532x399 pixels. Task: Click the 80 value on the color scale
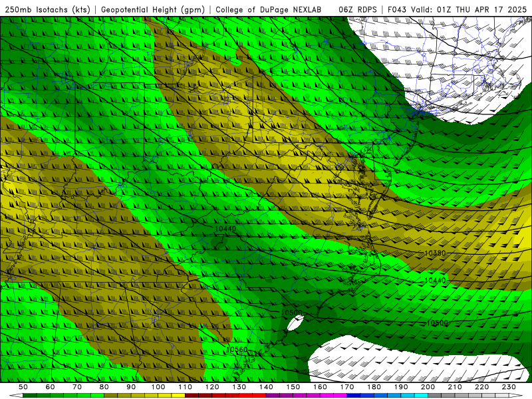pyautogui.click(x=104, y=387)
